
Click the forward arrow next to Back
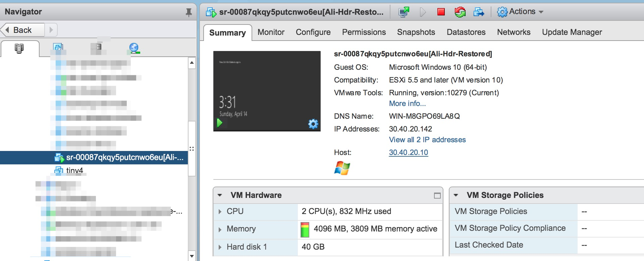coord(51,30)
